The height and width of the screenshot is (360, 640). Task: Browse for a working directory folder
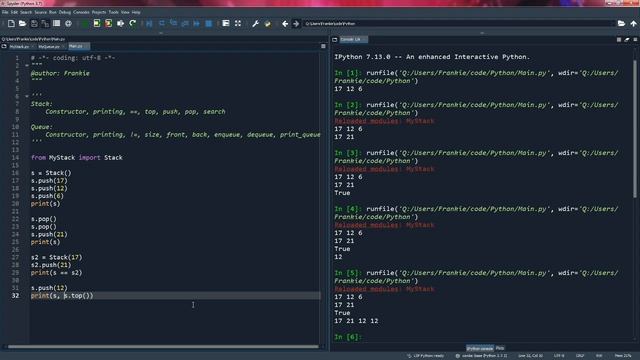click(621, 24)
